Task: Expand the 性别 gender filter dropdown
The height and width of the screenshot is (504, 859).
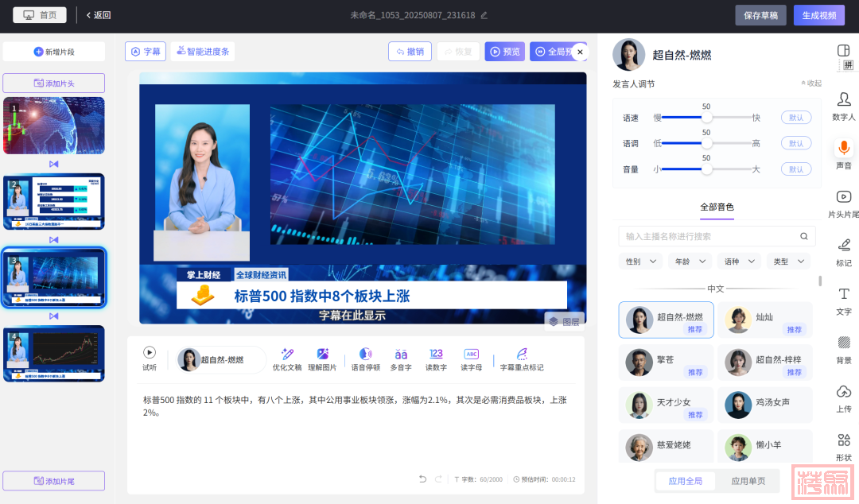Action: point(643,262)
